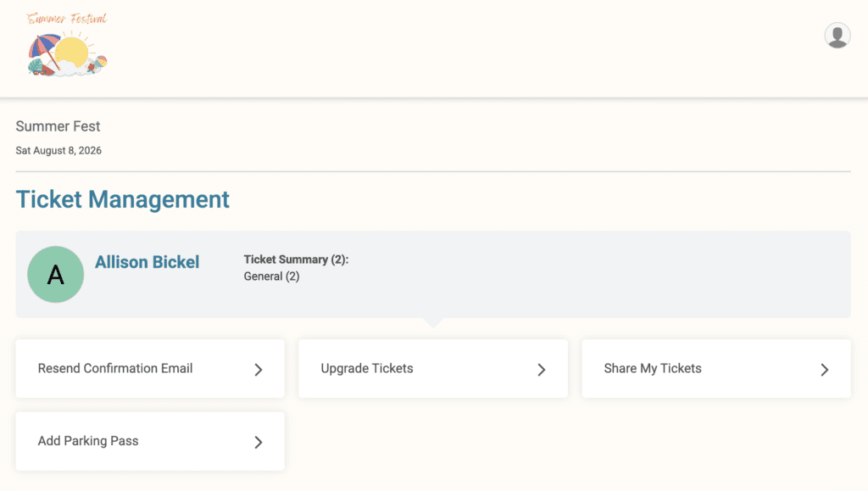Click the Ticket Management heading

(122, 199)
